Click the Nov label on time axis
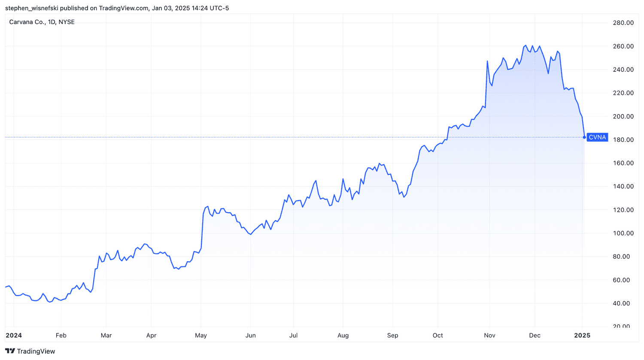The image size is (644, 360). pos(489,336)
